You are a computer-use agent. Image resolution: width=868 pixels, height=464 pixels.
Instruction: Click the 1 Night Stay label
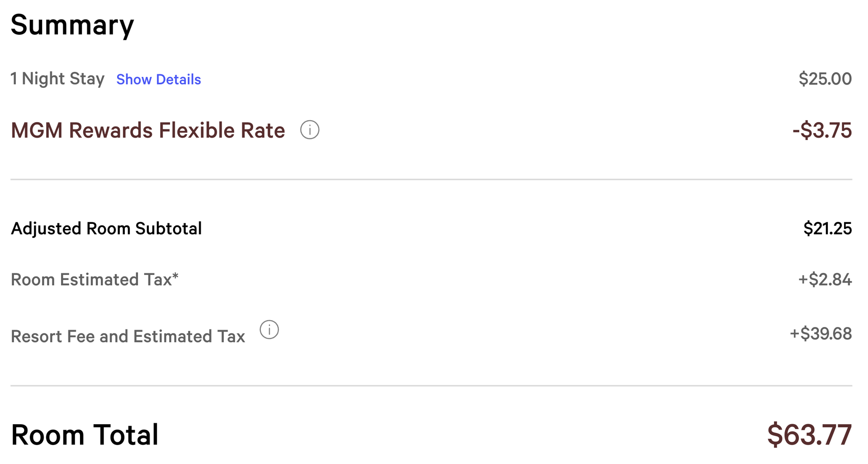[x=57, y=79]
